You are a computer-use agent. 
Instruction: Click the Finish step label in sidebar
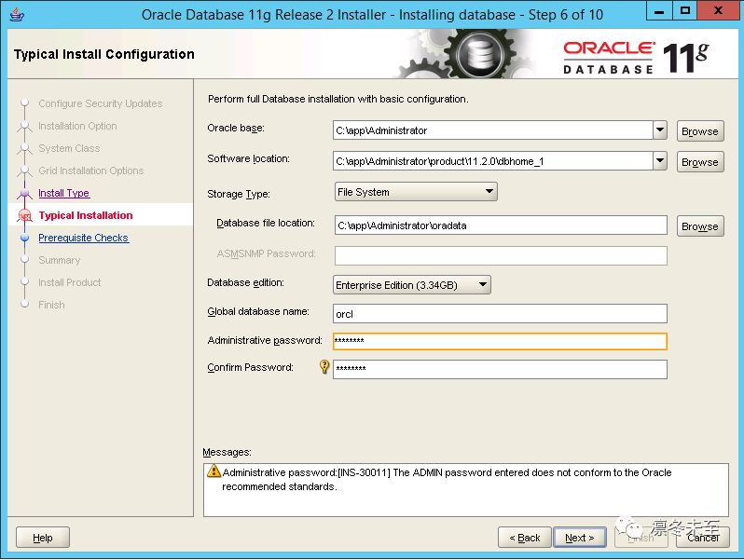click(51, 305)
